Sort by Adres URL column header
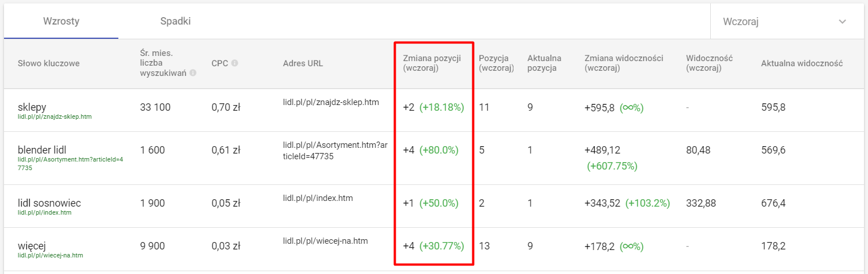This screenshot has height=274, width=868. 303,63
